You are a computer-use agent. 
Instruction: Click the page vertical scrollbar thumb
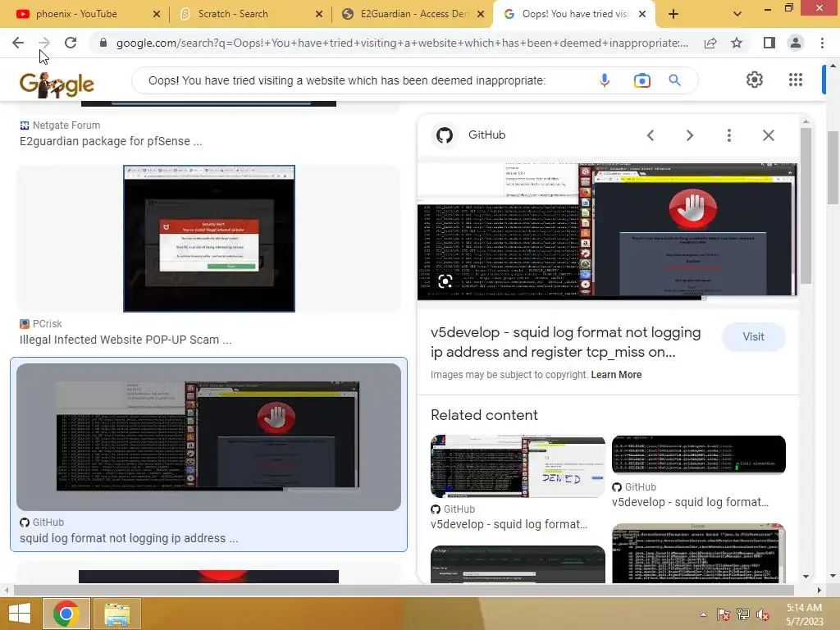tap(833, 167)
